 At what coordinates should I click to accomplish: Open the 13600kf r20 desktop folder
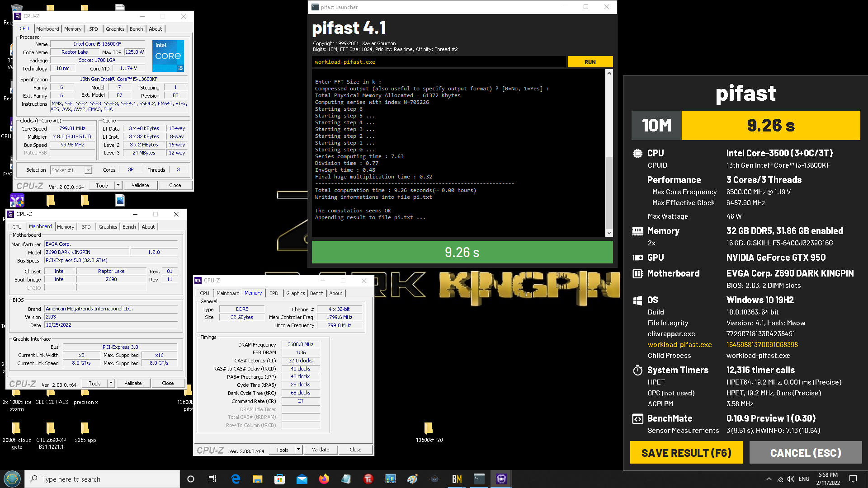(x=429, y=432)
